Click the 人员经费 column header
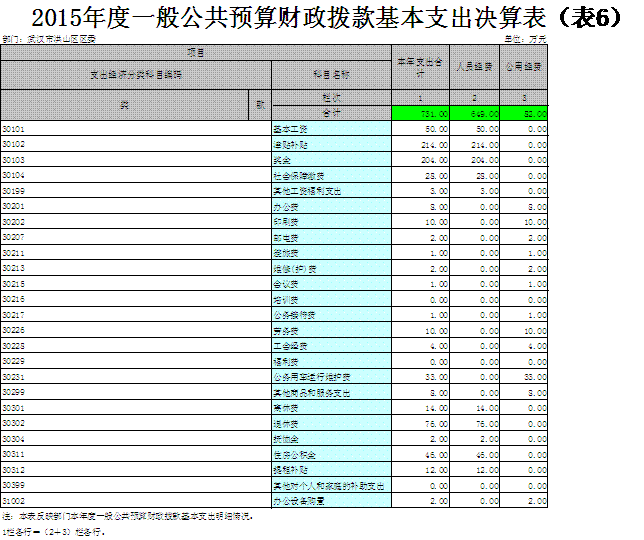The width and height of the screenshot is (644, 540). pyautogui.click(x=475, y=68)
